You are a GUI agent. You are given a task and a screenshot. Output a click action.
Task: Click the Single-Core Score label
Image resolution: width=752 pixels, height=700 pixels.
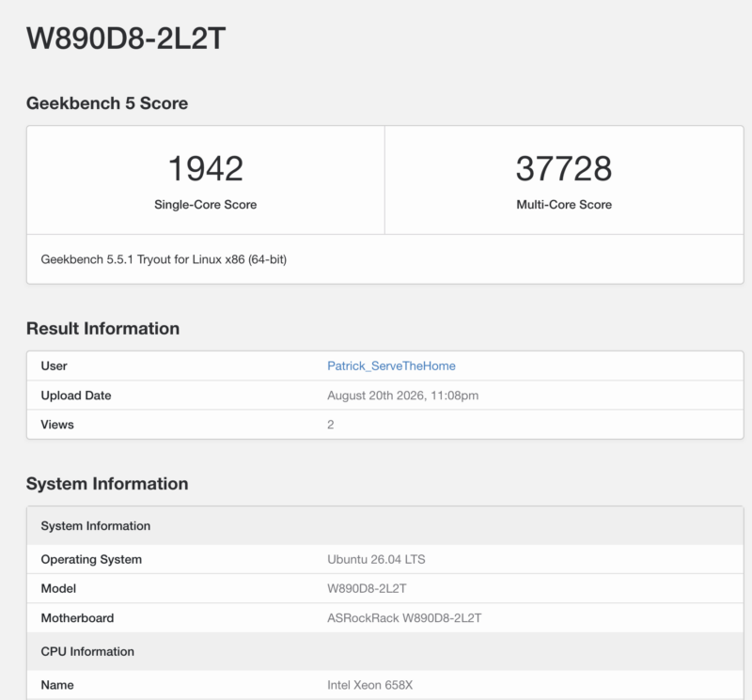click(205, 204)
